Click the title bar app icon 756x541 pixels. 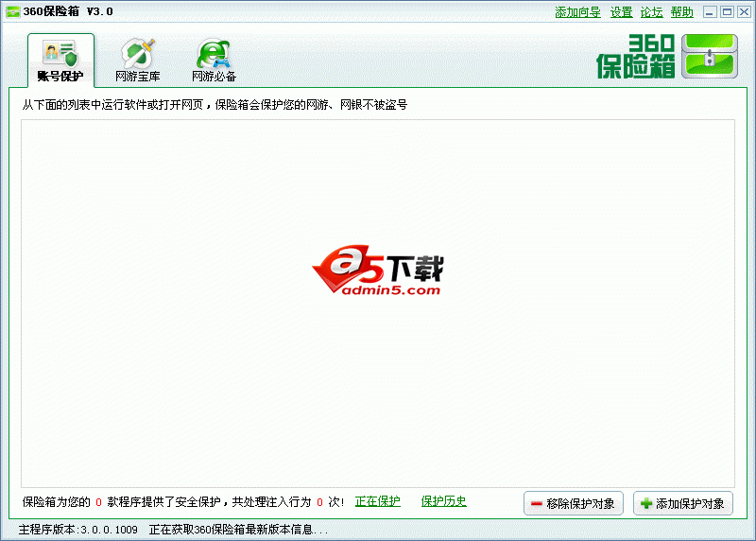click(12, 11)
